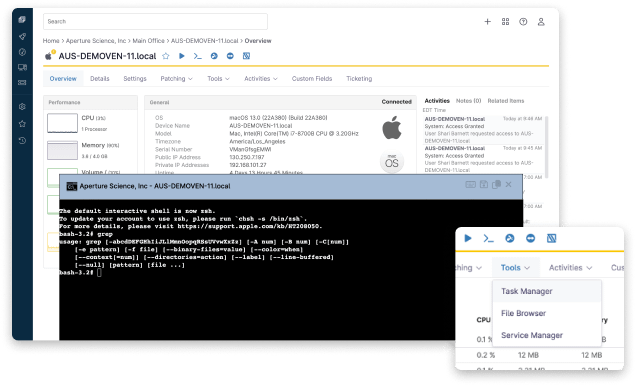Image resolution: width=636 pixels, height=386 pixels.
Task: Click the favorites star icon in sidebar
Action: (x=22, y=124)
